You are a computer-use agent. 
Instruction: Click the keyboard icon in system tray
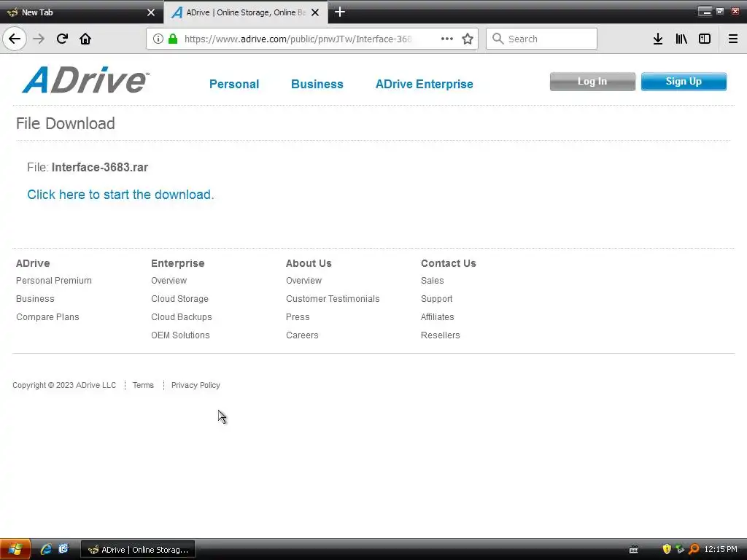634,550
